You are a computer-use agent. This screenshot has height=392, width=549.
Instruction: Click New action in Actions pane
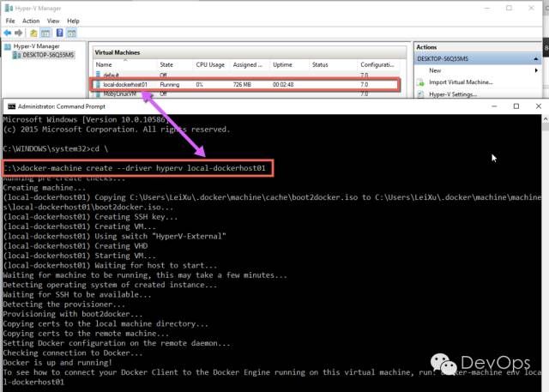[435, 70]
